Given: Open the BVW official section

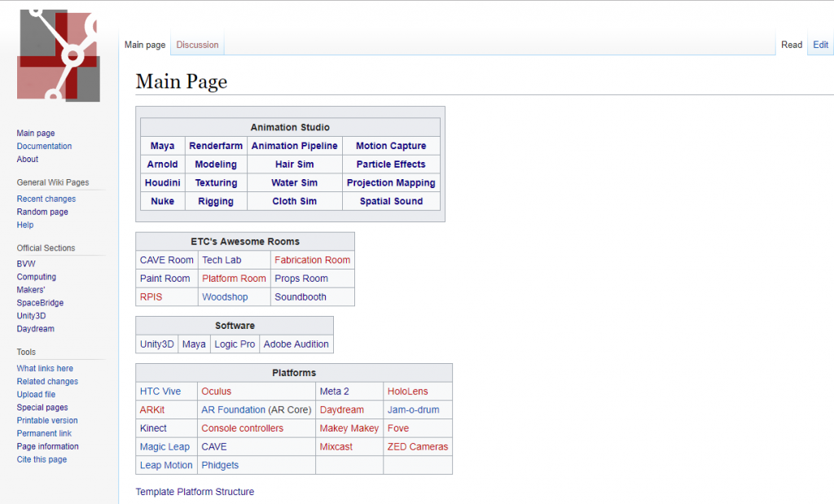Looking at the screenshot, I should pyautogui.click(x=26, y=264).
